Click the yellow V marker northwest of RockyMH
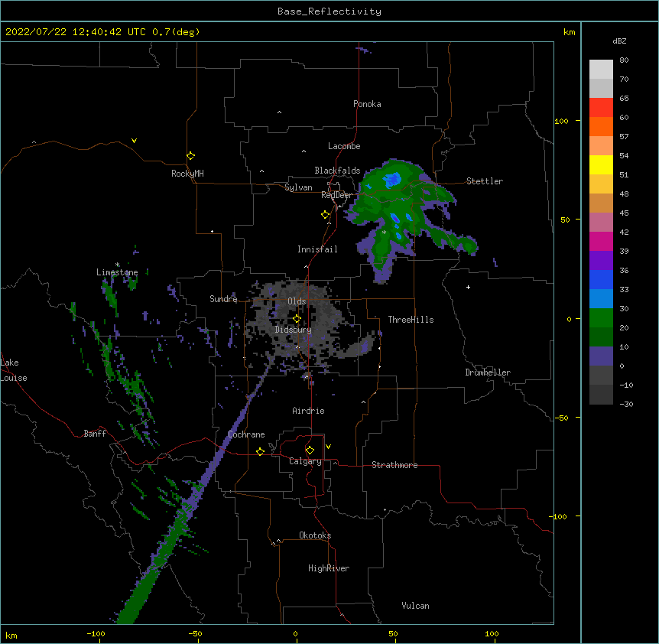The image size is (659, 644). (x=134, y=141)
